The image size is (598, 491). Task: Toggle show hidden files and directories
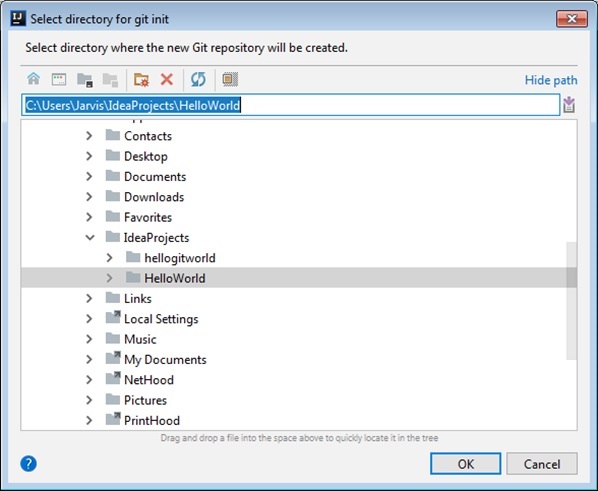pyautogui.click(x=230, y=79)
